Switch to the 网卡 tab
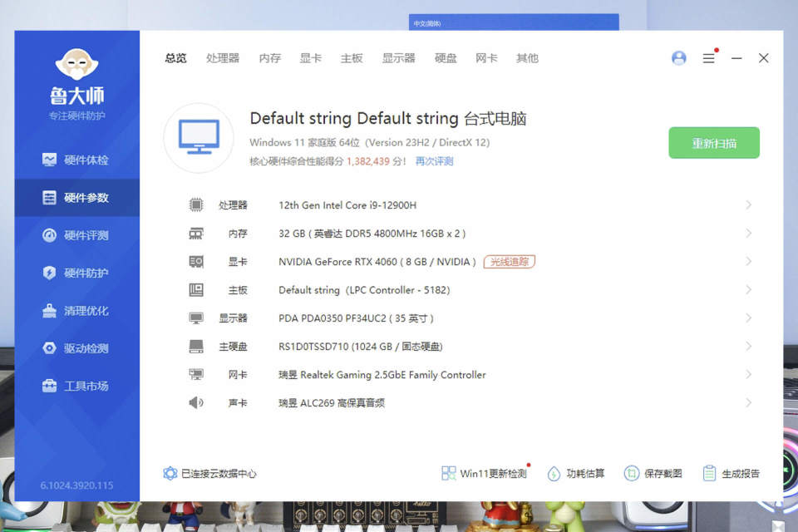 (x=486, y=58)
